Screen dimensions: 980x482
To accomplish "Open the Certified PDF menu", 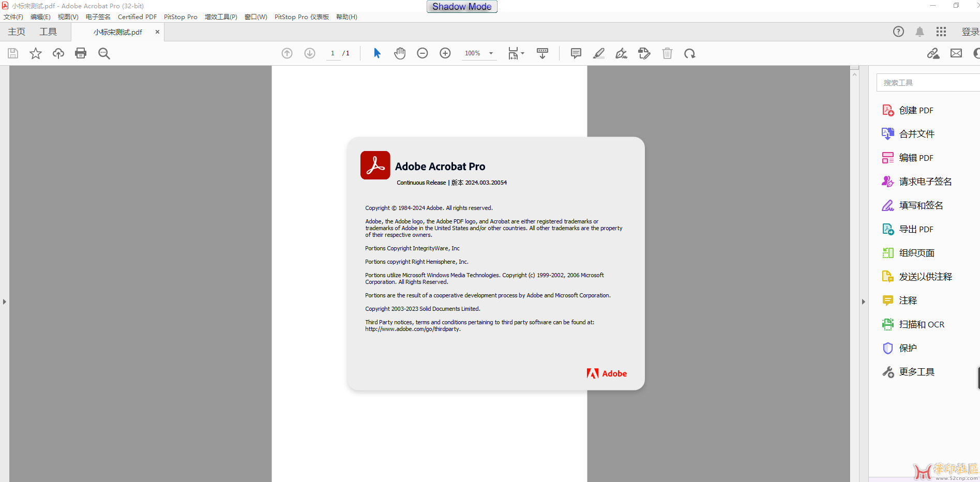I will (x=138, y=17).
